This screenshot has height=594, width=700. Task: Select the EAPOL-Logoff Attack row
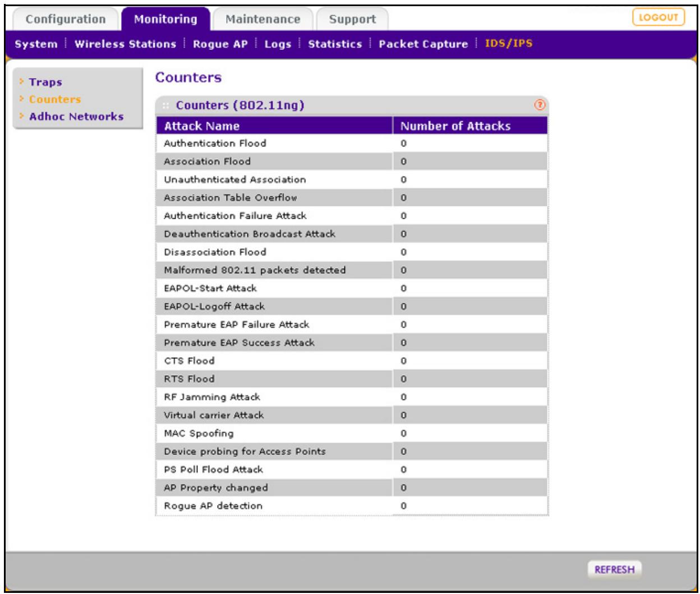352,306
